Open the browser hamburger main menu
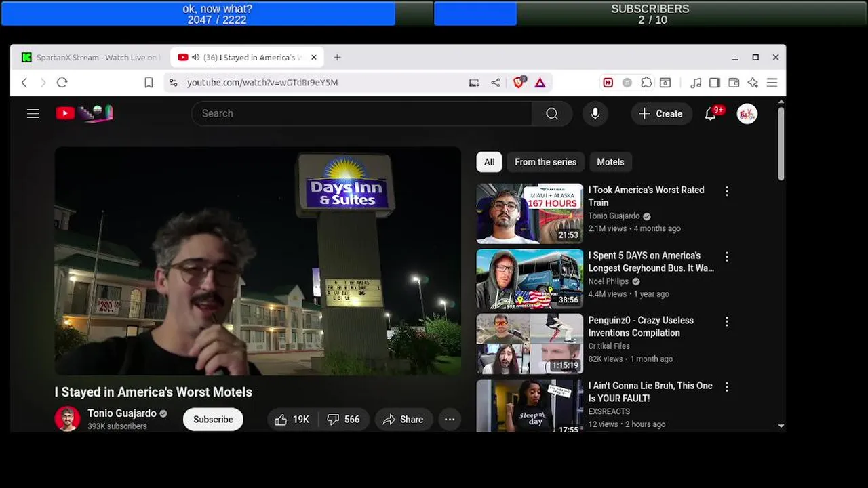This screenshot has width=868, height=488. (772, 83)
